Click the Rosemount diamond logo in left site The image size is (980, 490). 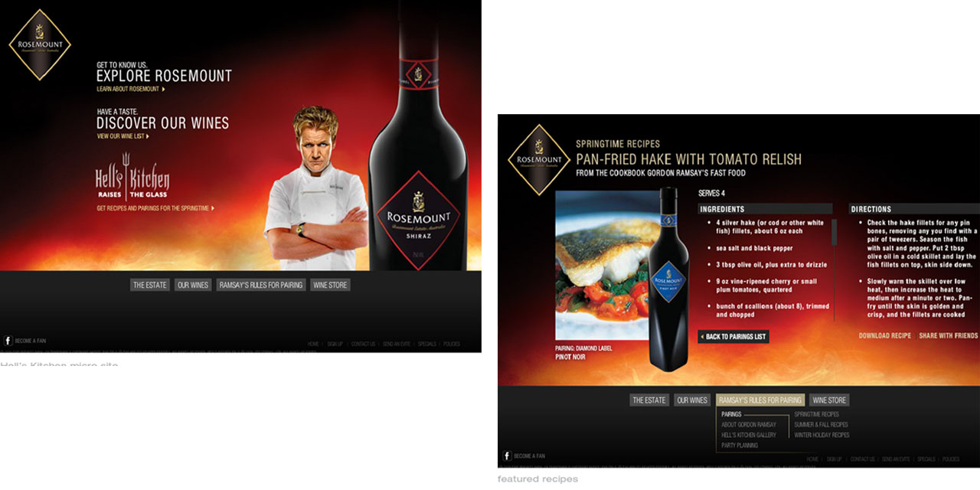click(x=40, y=45)
